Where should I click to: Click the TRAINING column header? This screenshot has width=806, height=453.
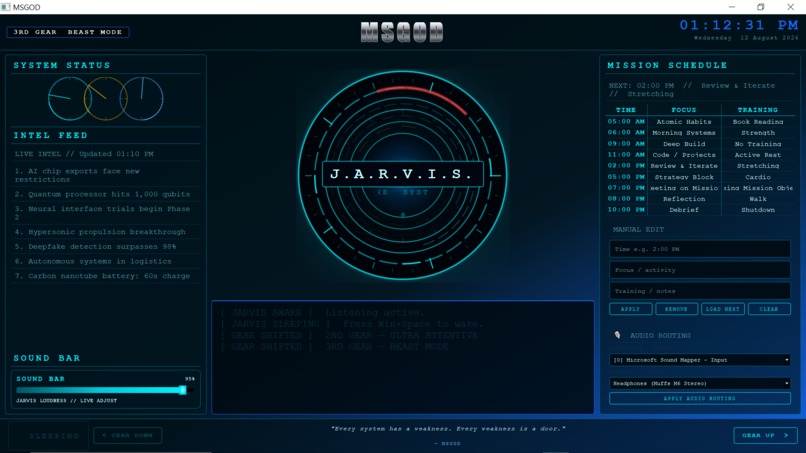(758, 110)
